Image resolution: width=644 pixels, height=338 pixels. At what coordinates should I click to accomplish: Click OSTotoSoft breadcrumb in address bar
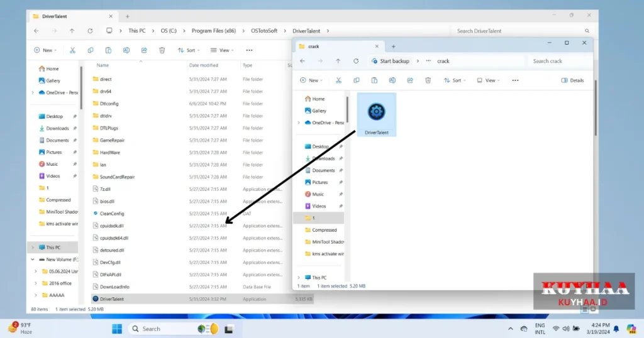click(x=264, y=31)
